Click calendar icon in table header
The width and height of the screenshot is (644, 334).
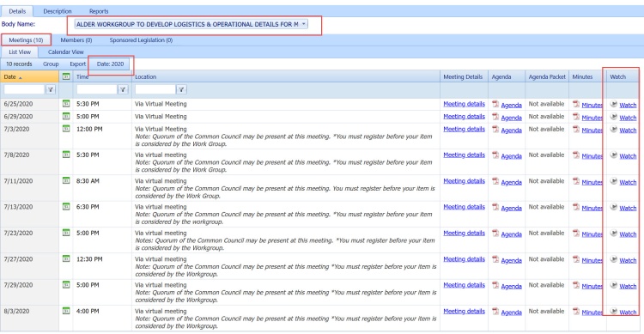click(x=66, y=76)
